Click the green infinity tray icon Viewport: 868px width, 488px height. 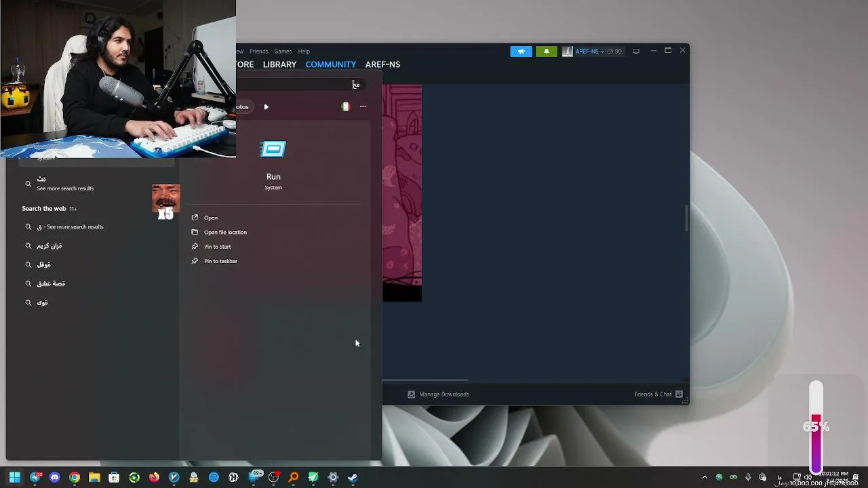point(733,477)
